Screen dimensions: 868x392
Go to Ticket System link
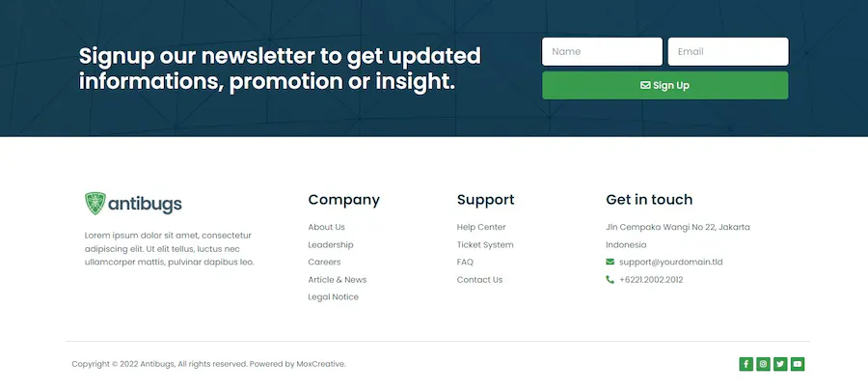(485, 244)
